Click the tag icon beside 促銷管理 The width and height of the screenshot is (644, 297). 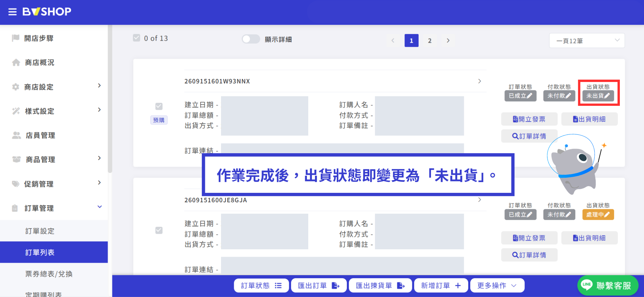tap(16, 184)
